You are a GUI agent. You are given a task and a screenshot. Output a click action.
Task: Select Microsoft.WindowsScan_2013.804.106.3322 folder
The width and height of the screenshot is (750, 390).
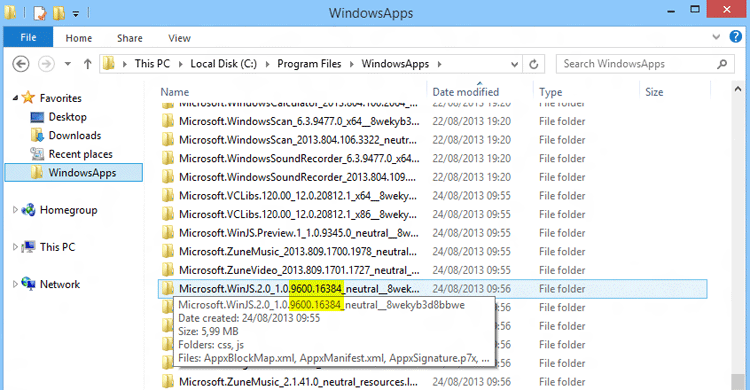[432, 140]
